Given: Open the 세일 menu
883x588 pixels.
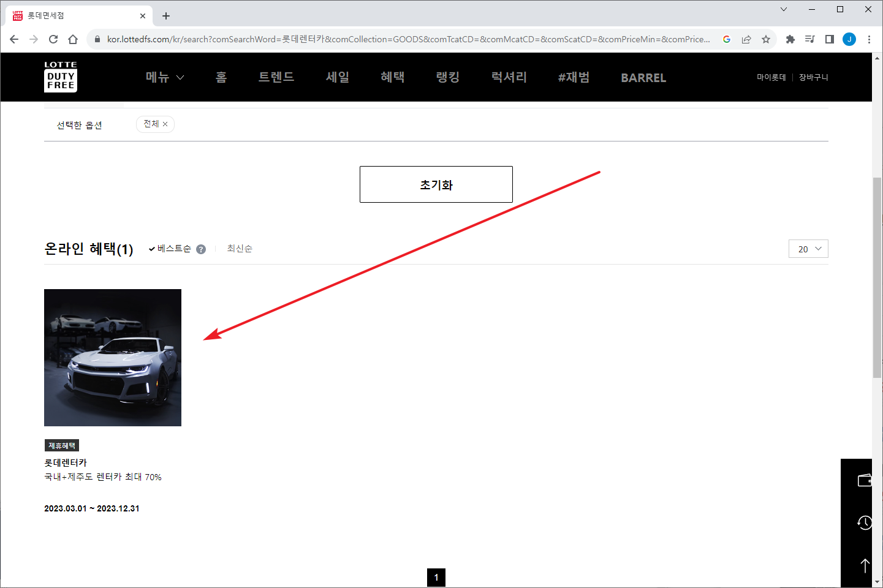Looking at the screenshot, I should [338, 77].
